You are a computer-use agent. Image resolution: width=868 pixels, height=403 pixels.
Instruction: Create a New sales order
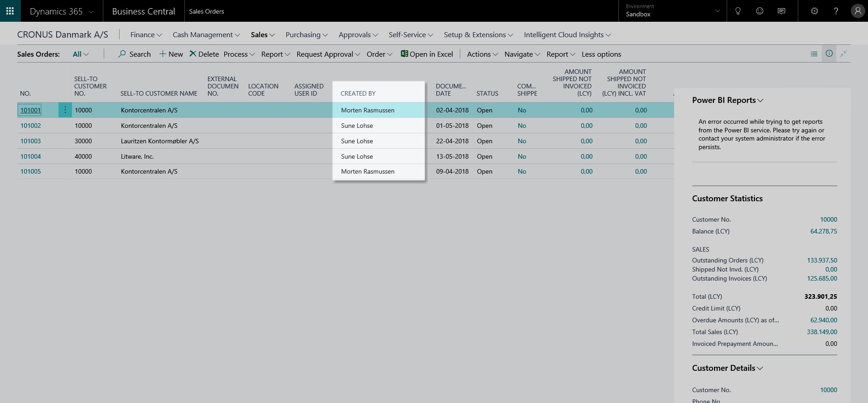click(x=171, y=54)
